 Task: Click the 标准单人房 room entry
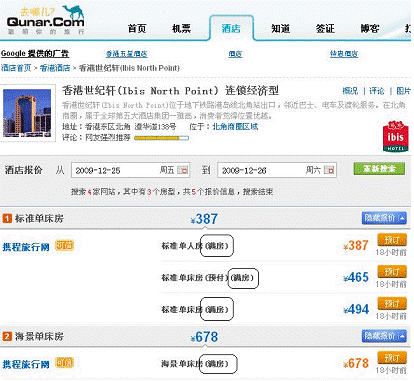(196, 246)
